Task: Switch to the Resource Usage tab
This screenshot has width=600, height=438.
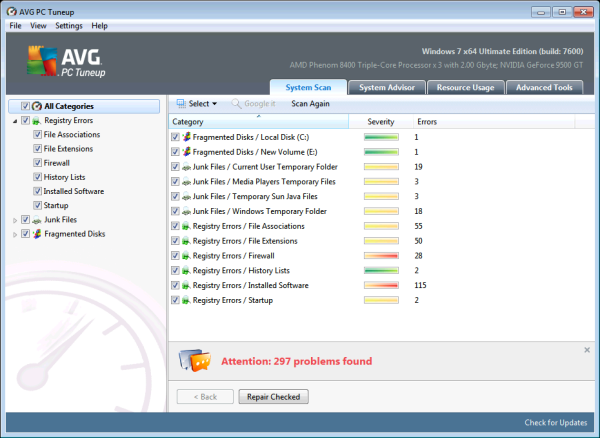Action: [x=465, y=88]
